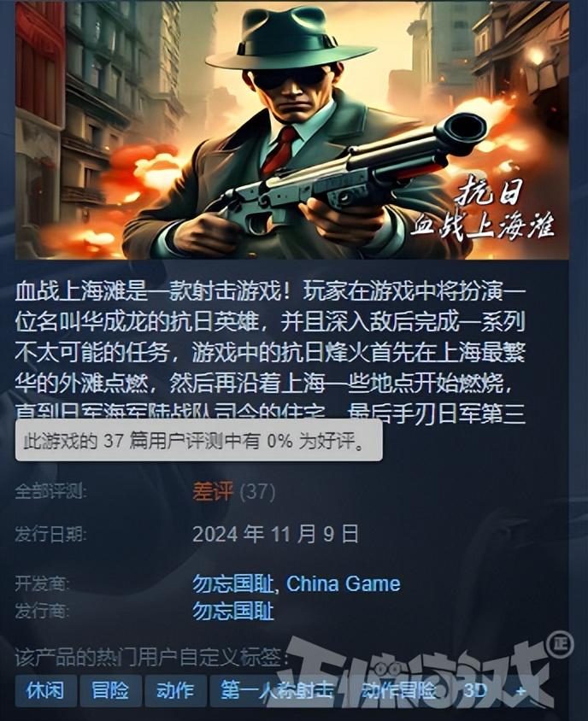
Task: Click the 该产品的热门用户自定义标签 heading
Action: 151,658
